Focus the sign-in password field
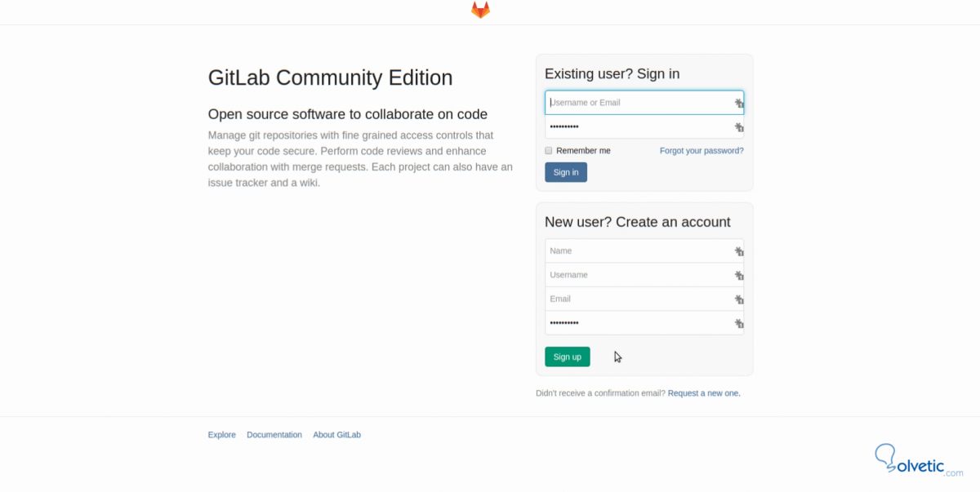The width and height of the screenshot is (980, 492). [637, 127]
